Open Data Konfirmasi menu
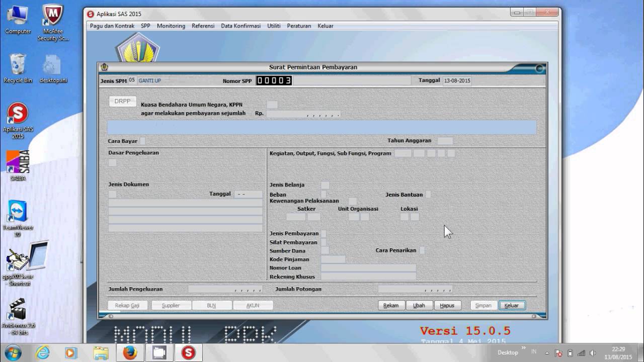 pyautogui.click(x=240, y=26)
